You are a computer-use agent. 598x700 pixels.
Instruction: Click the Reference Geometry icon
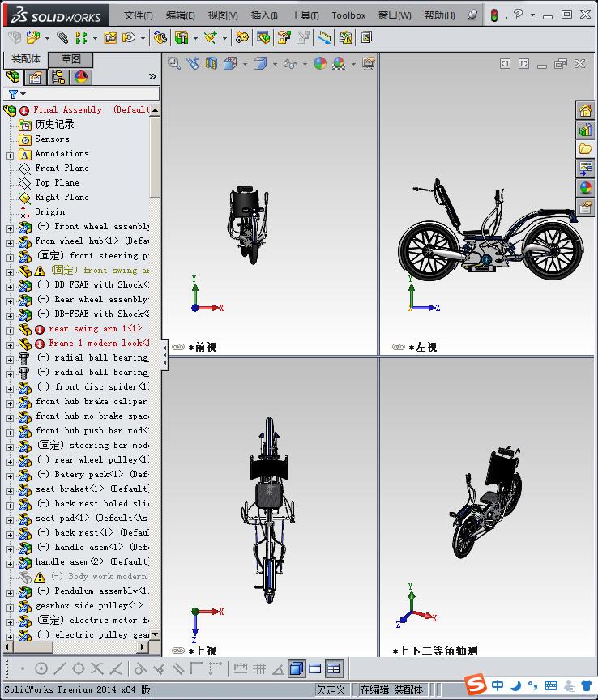point(210,37)
